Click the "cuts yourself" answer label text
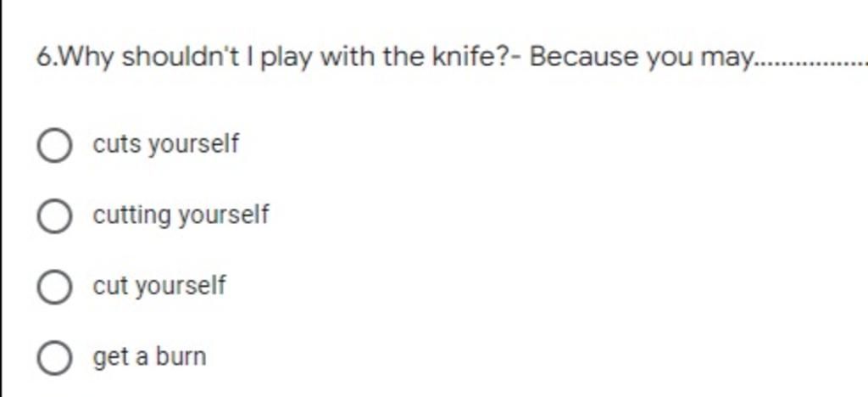This screenshot has height=397, width=868. click(166, 144)
